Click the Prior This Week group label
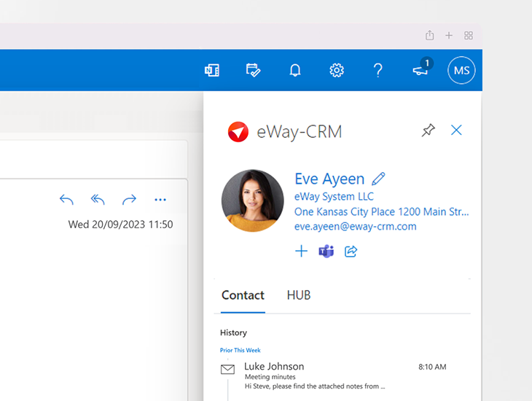This screenshot has width=532, height=401. coord(240,350)
